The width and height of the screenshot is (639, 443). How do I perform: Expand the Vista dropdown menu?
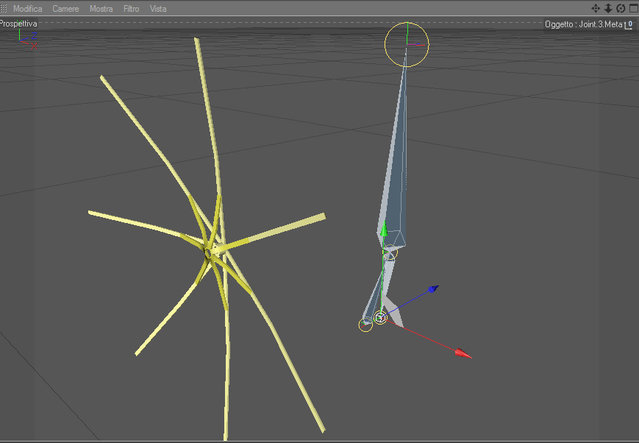(158, 9)
